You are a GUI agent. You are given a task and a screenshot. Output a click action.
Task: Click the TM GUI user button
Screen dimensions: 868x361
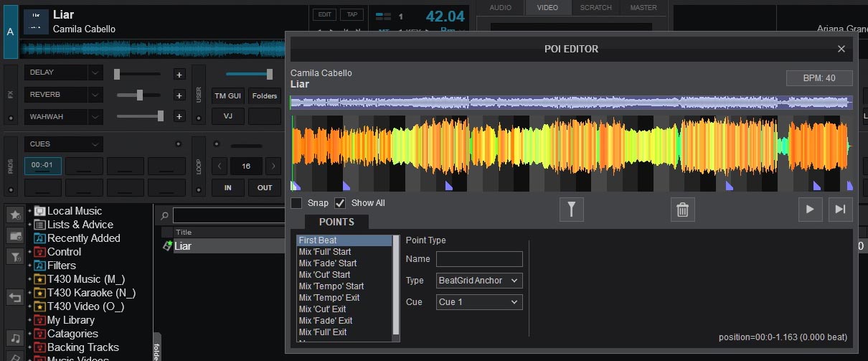tap(228, 95)
